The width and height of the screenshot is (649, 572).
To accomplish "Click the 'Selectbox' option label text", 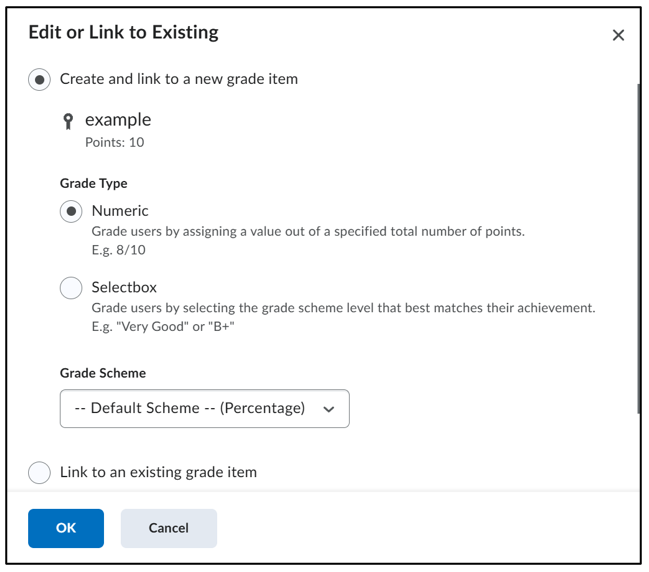I will tap(124, 287).
